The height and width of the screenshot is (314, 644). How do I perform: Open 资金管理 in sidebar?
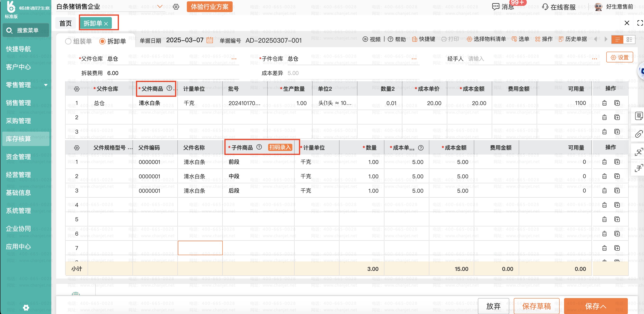pos(18,157)
